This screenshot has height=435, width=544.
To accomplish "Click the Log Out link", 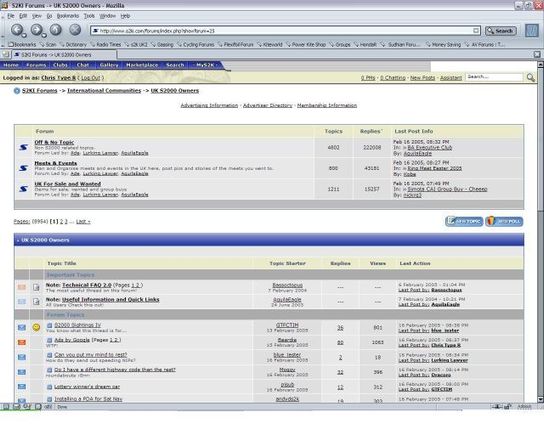I will point(90,78).
